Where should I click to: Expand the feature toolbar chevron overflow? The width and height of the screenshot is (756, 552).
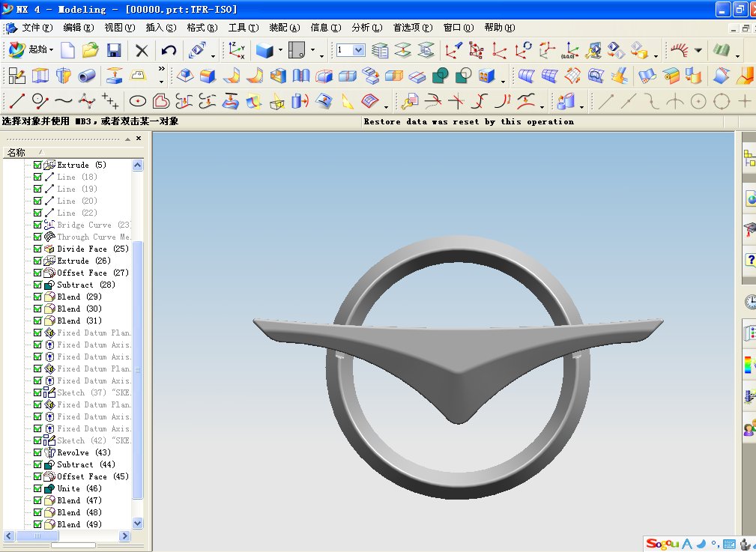(x=162, y=69)
